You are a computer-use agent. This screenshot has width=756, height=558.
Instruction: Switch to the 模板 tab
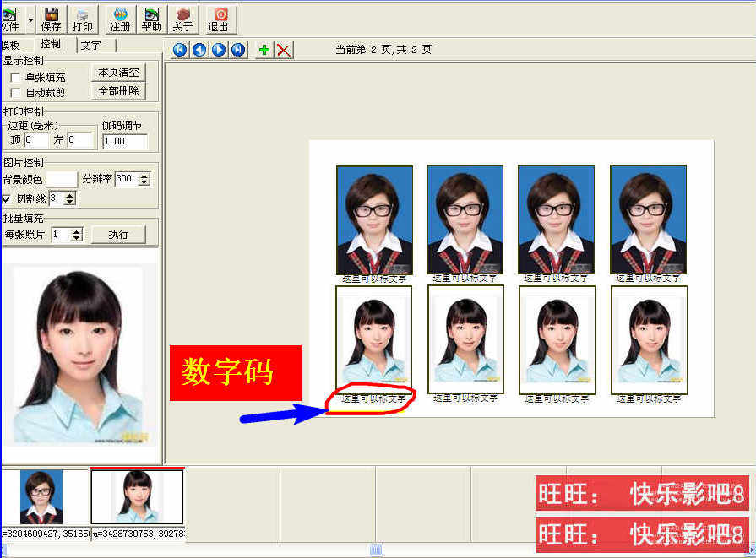pos(10,45)
